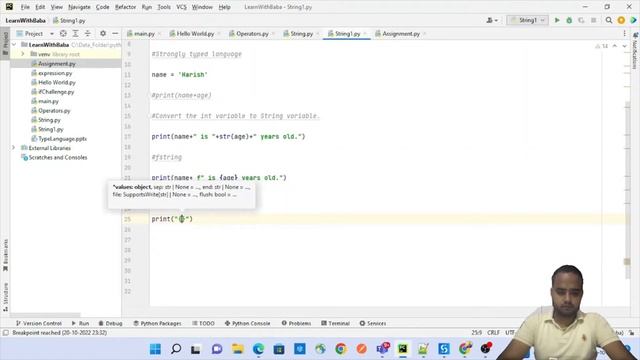Image resolution: width=640 pixels, height=360 pixels.
Task: Open the File menu
Action: [x=25, y=7]
